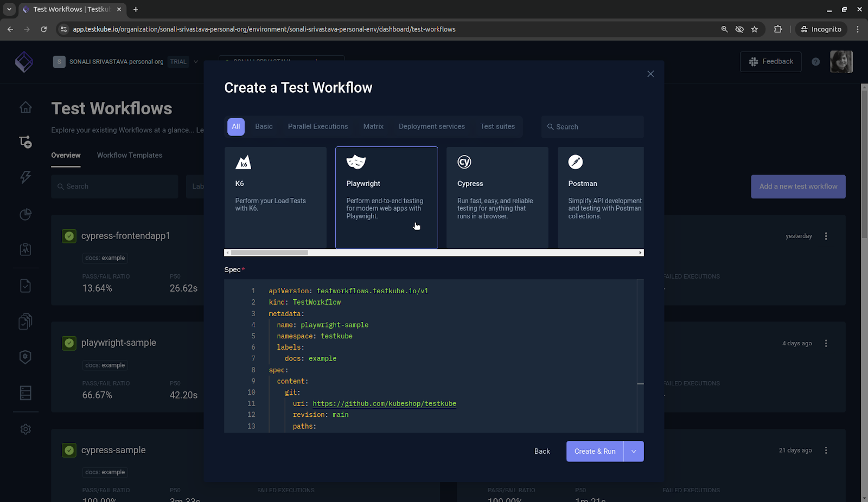Select the Basic template filter tab
Viewport: 868px width, 502px height.
pyautogui.click(x=264, y=127)
